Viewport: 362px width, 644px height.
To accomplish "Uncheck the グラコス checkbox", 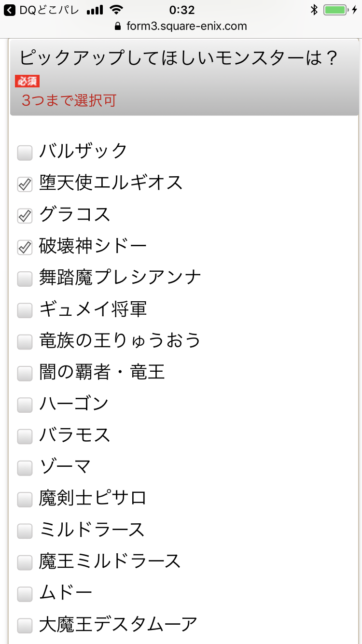I will pos(25,216).
